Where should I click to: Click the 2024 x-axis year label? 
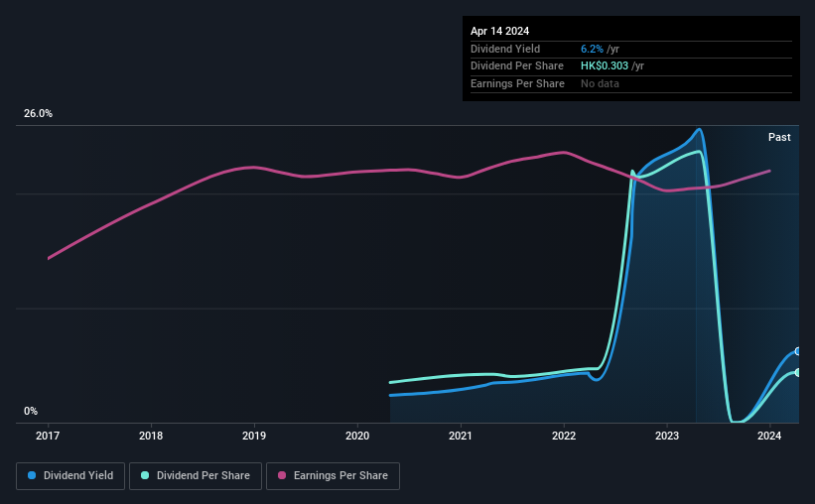pyautogui.click(x=770, y=435)
